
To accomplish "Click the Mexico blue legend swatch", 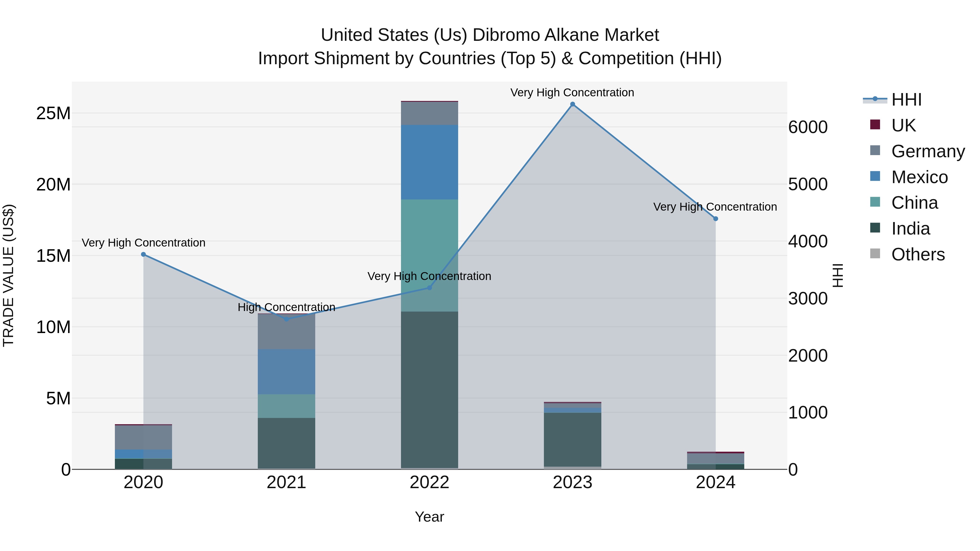I will point(875,176).
